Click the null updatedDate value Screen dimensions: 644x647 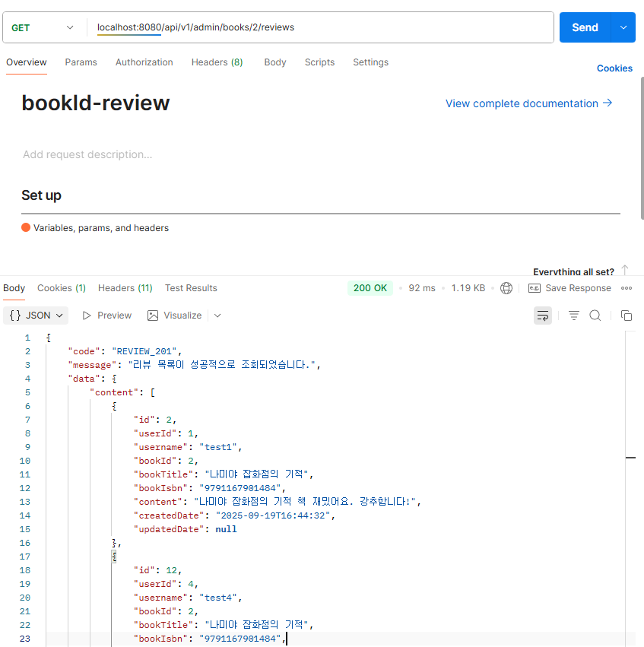(x=226, y=529)
